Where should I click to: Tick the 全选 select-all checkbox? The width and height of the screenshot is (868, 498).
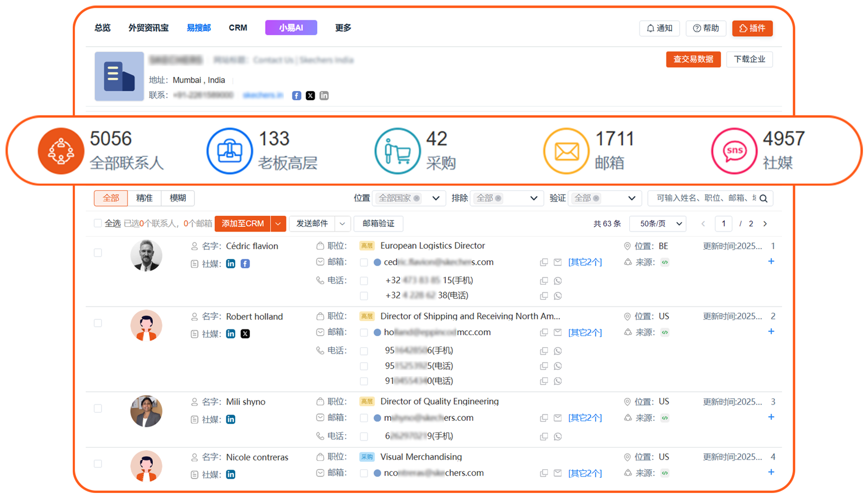[97, 224]
